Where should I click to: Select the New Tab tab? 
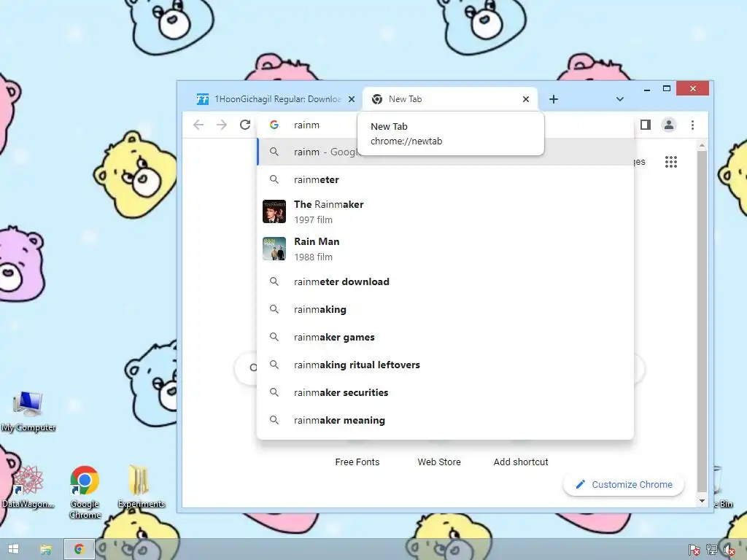[x=449, y=99]
